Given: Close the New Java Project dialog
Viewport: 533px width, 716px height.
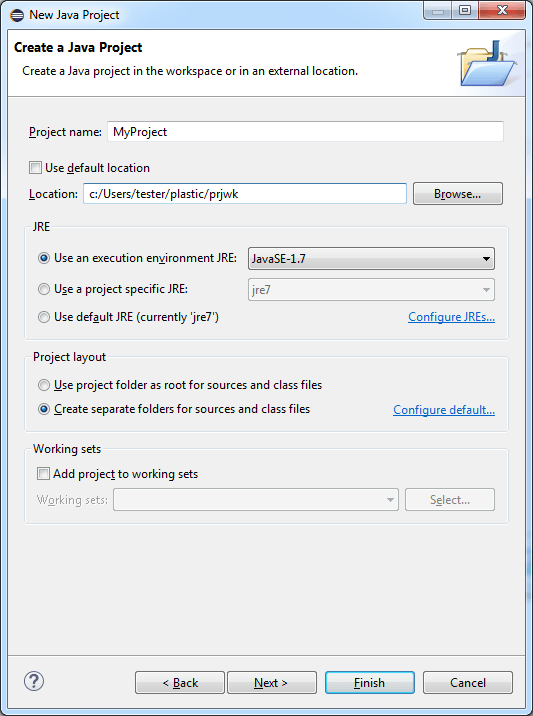Looking at the screenshot, I should (x=502, y=11).
